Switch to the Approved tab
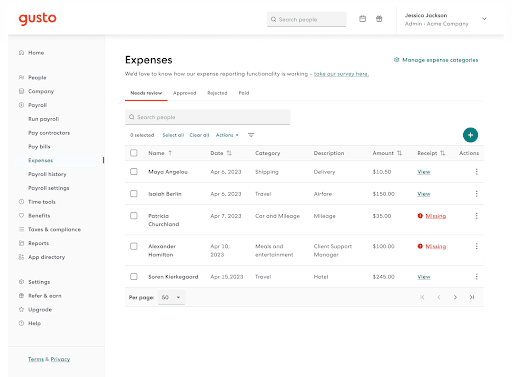512x377 pixels. click(x=184, y=93)
